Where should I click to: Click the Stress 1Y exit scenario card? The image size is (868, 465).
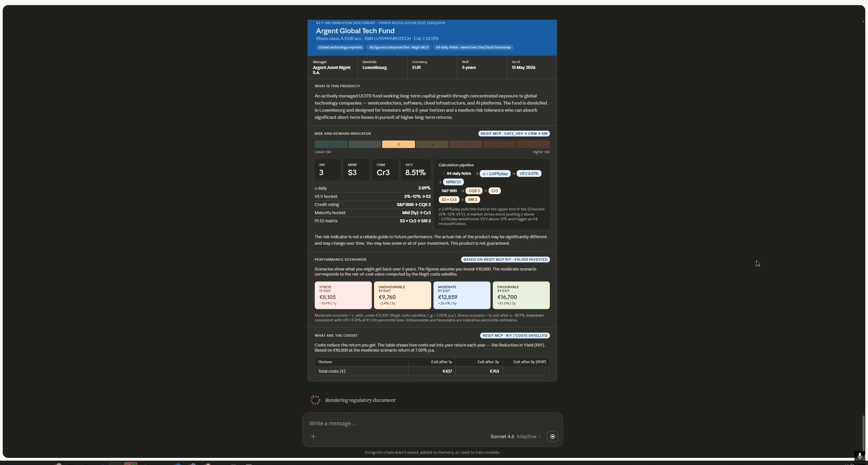(x=343, y=295)
